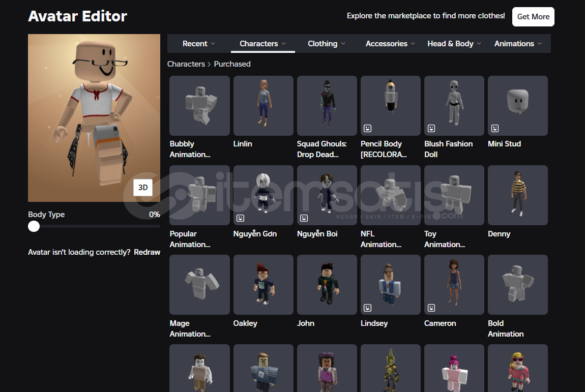Image resolution: width=585 pixels, height=392 pixels.
Task: Click the Mini Stud name label
Action: [504, 144]
